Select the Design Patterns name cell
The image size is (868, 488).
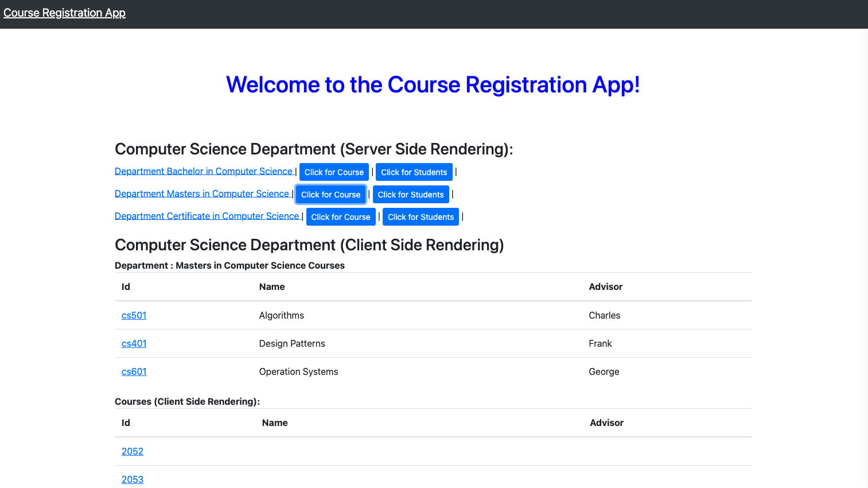point(417,343)
